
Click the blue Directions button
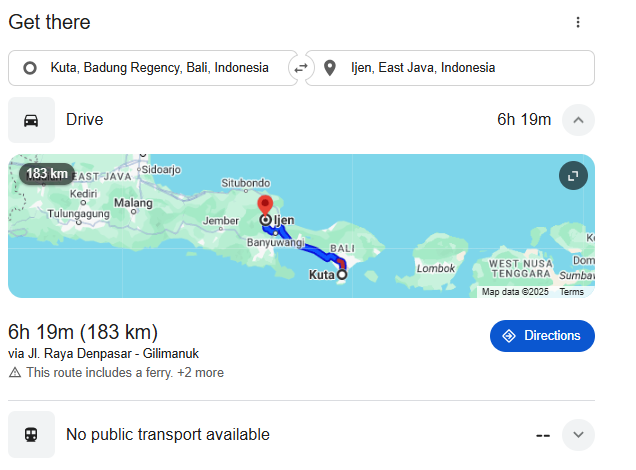pos(542,336)
